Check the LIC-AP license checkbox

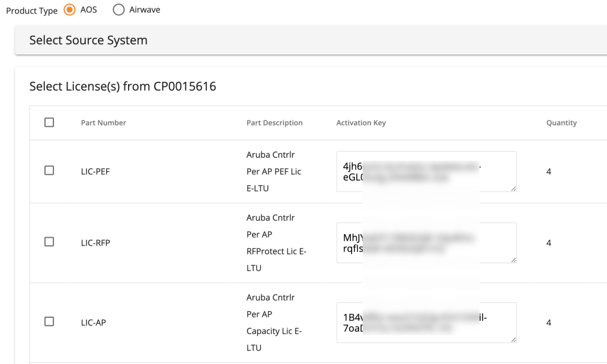(x=49, y=321)
